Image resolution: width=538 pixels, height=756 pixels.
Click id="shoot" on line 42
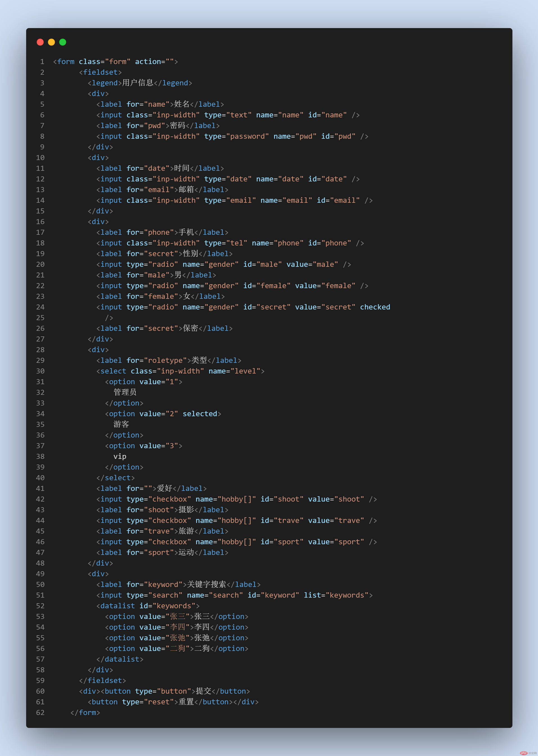[282, 499]
